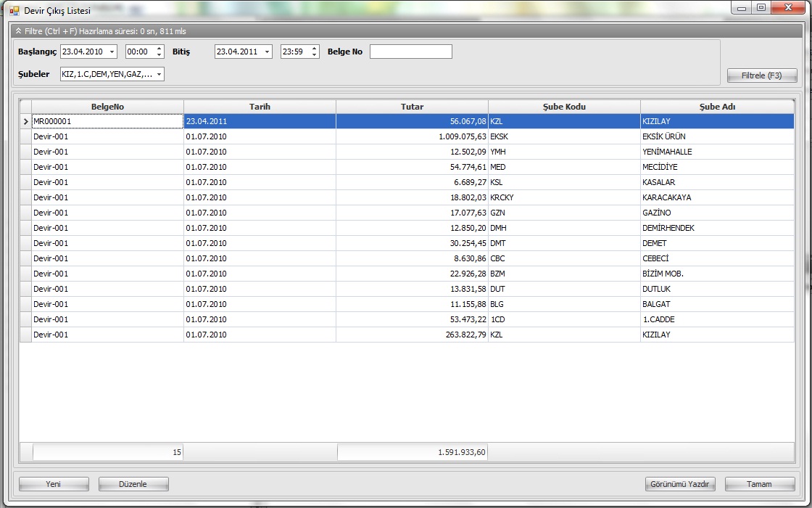Decrease the Bitiş time value
The height and width of the screenshot is (508, 812).
(314, 55)
